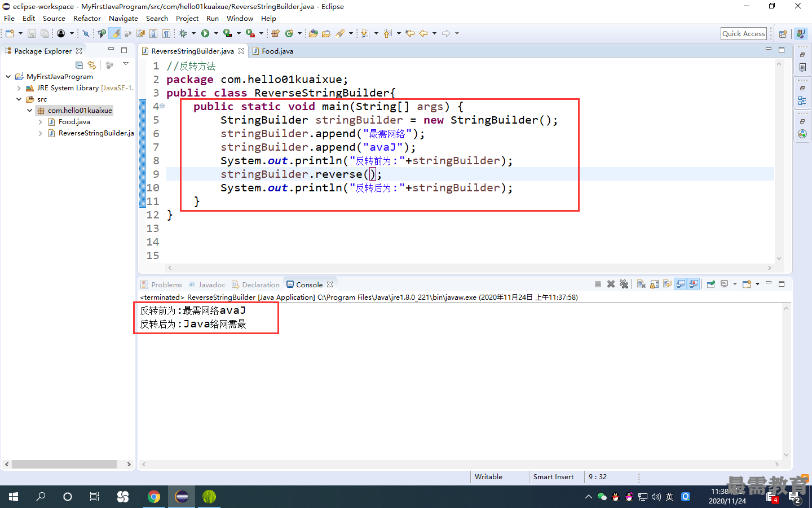Click the Windows taskbar search icon

[x=41, y=497]
